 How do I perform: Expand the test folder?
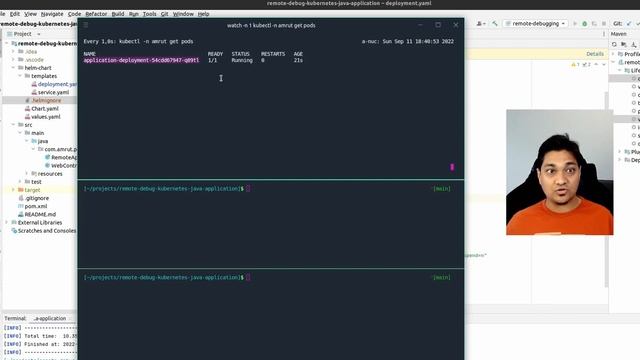[x=20, y=182]
